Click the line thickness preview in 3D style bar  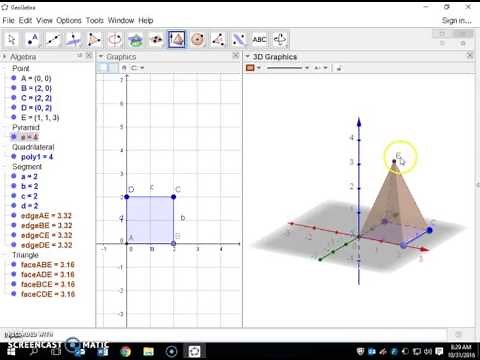coord(285,68)
